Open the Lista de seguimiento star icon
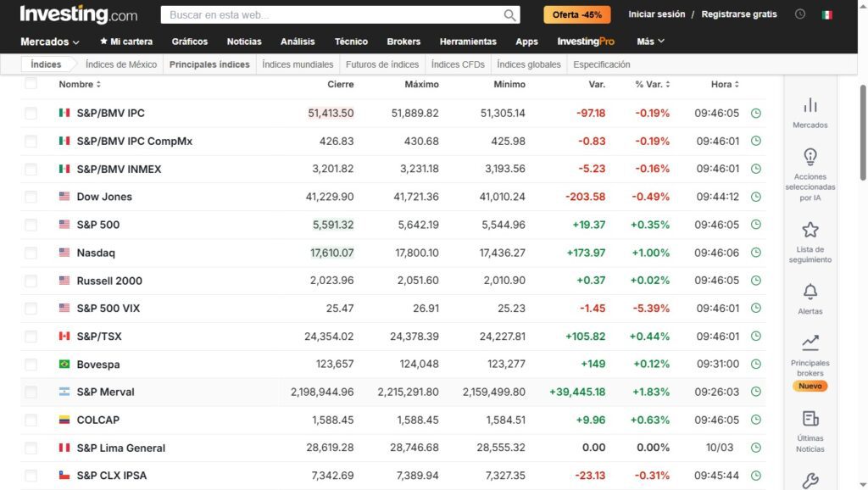868x490 pixels. [x=810, y=230]
